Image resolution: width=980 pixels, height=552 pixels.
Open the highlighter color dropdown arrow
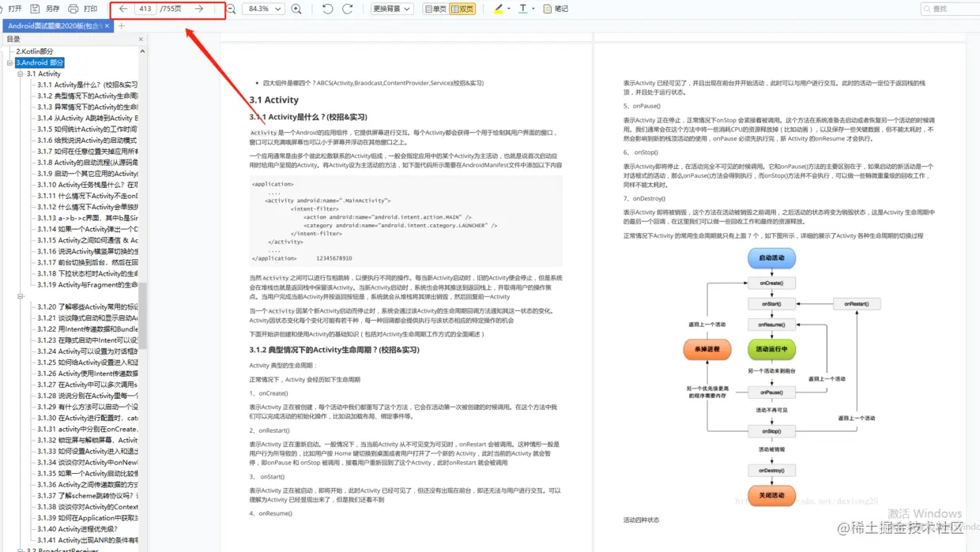508,9
